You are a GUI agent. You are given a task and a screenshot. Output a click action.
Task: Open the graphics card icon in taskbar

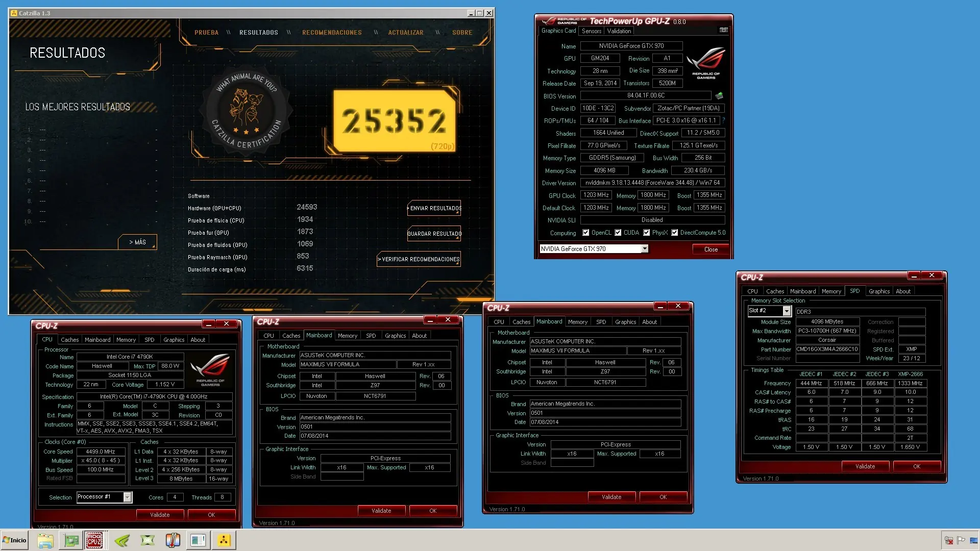pyautogui.click(x=71, y=540)
